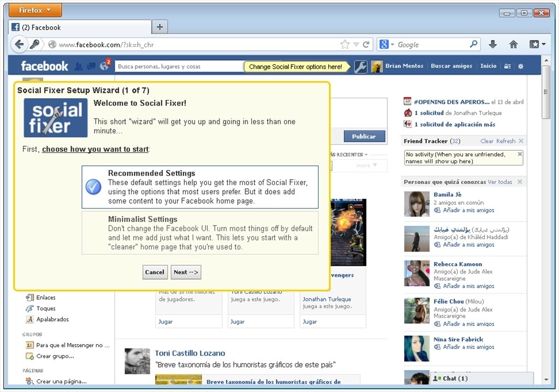Click the Next --> wizard button
The width and height of the screenshot is (559, 392).
click(x=186, y=272)
